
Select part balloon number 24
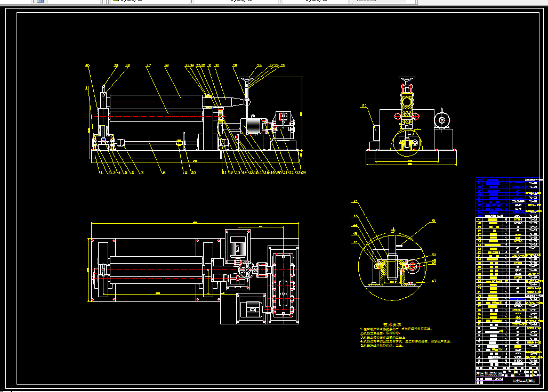point(303,173)
